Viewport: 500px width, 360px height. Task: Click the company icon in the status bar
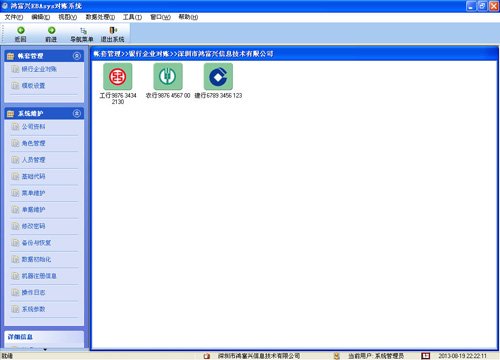tap(207, 356)
